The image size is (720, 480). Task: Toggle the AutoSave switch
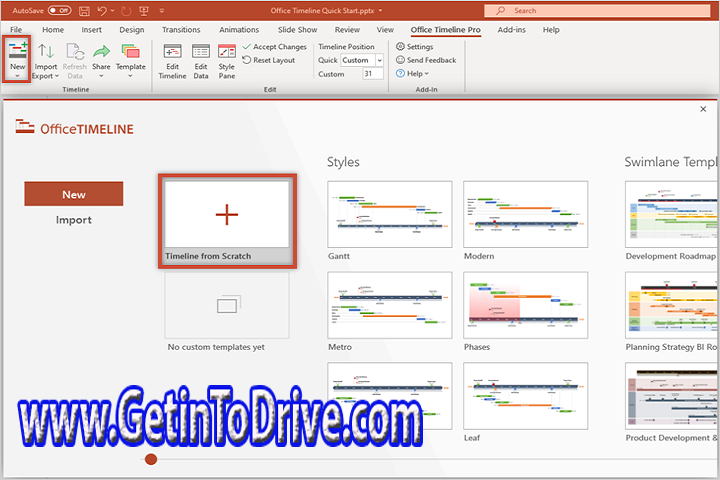click(x=60, y=10)
